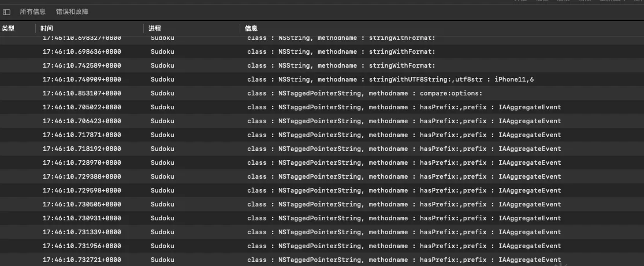Select hasPrefix: message at 17:46:10.730505
Viewport: 644px width, 266px height.
point(404,204)
